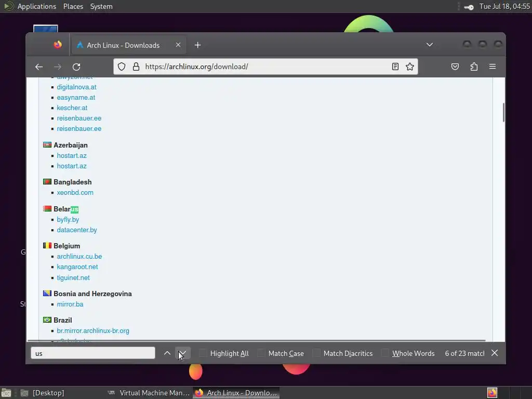Select the Arch Linux - Downloads tab
This screenshot has width=532, height=399.
pyautogui.click(x=129, y=45)
